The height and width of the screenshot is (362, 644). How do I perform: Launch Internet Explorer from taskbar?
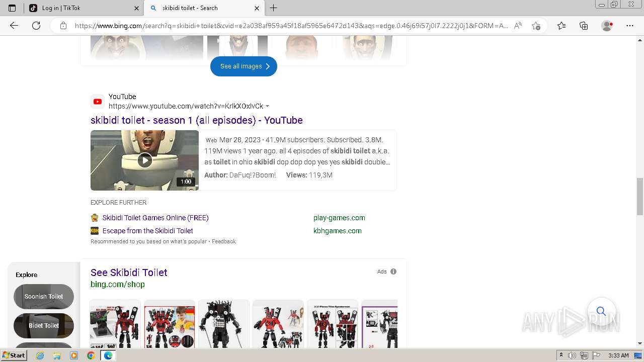40,355
